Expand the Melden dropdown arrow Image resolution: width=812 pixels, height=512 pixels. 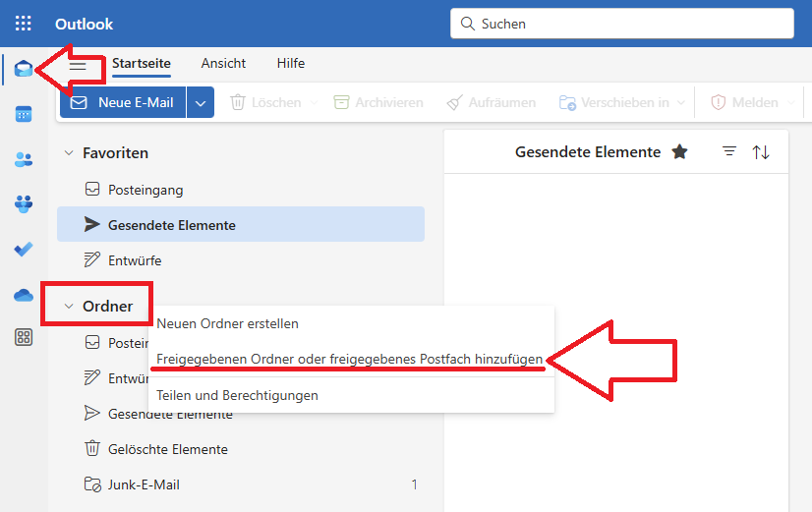coord(790,102)
